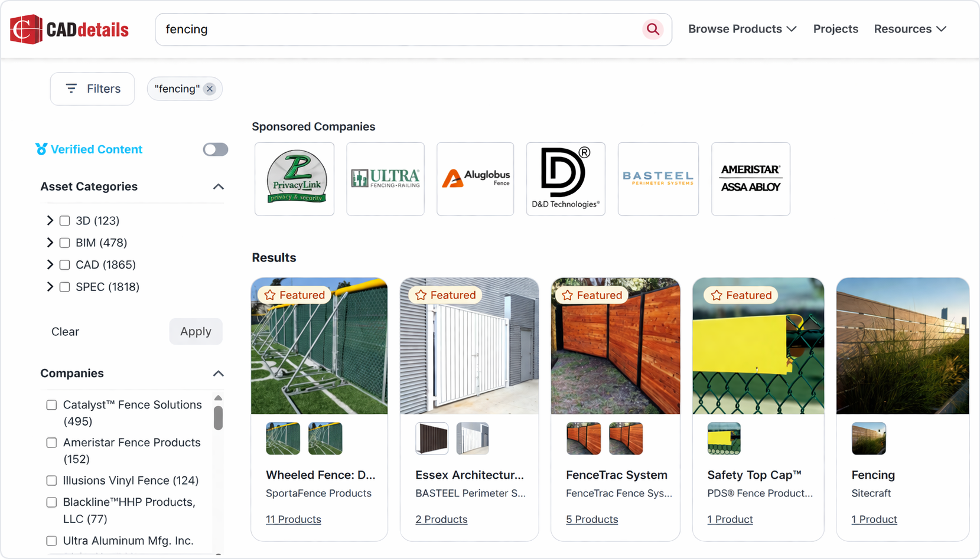Image resolution: width=980 pixels, height=559 pixels.
Task: Collapse the Companies section
Action: [x=219, y=374]
